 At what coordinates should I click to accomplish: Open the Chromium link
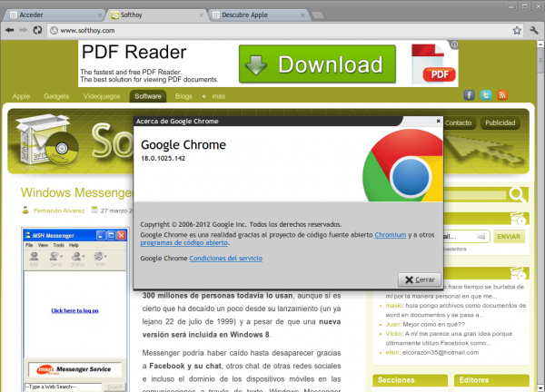[390, 235]
